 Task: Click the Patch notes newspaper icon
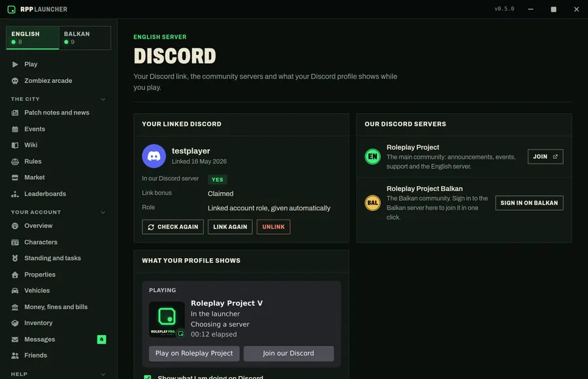pos(15,113)
